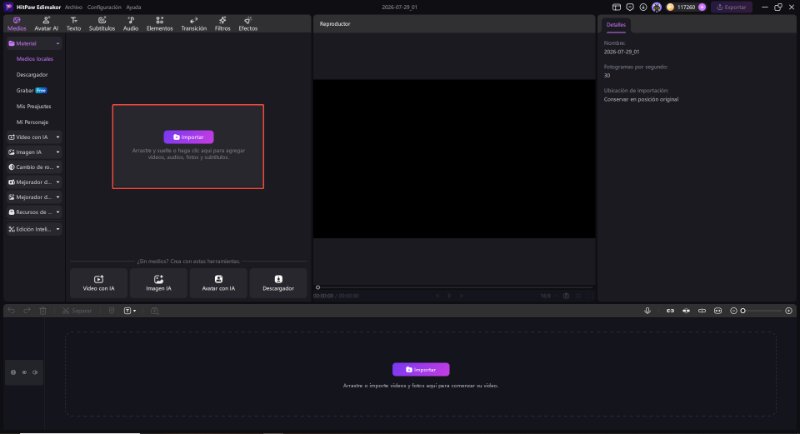The image size is (800, 434).
Task: Click the download circle icon in title bar
Action: [643, 7]
